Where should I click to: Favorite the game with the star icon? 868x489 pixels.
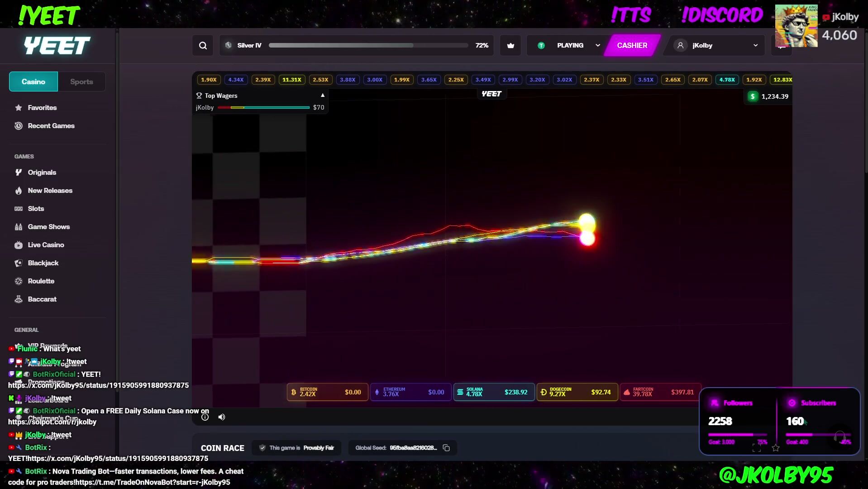pyautogui.click(x=776, y=448)
